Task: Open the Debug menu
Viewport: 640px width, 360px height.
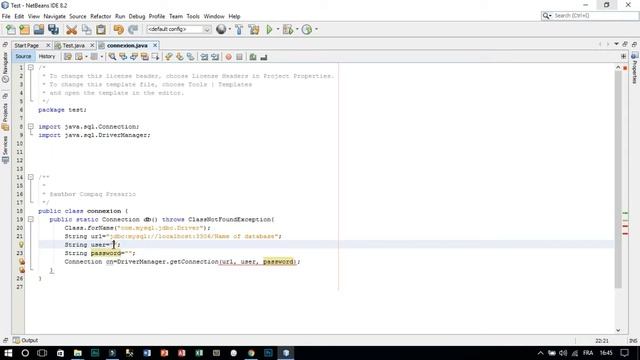Action: [137, 16]
